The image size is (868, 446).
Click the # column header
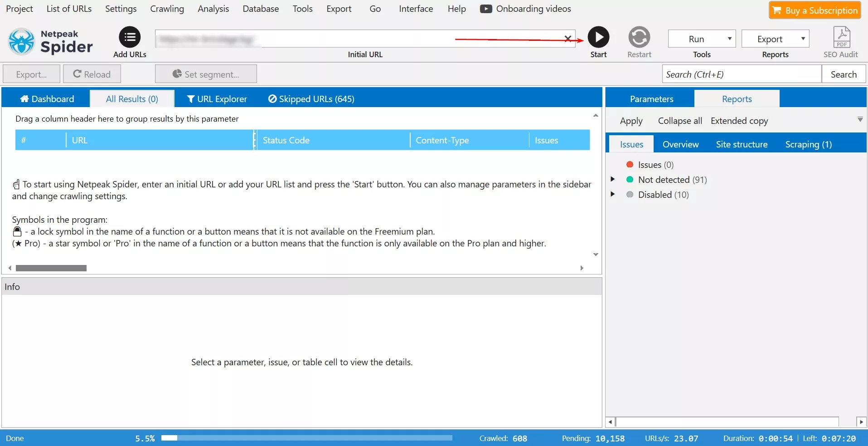point(40,140)
